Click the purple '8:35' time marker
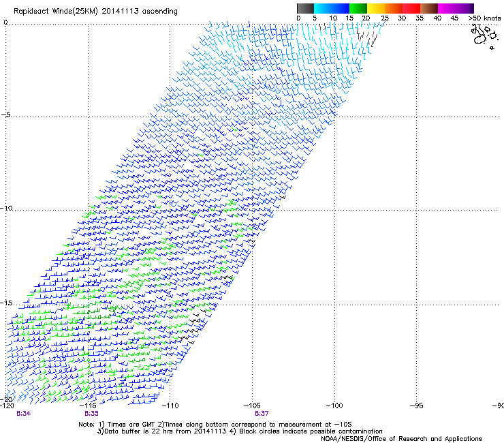This screenshot has width=504, height=443. click(x=92, y=414)
